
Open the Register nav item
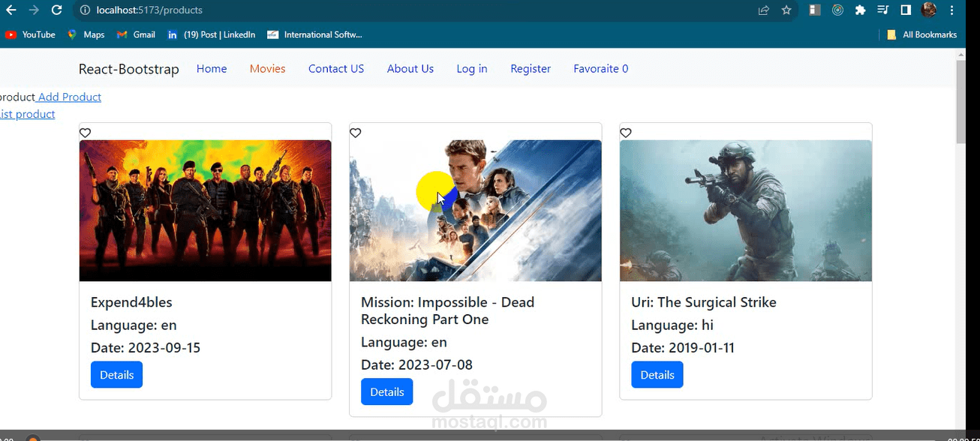pos(531,68)
